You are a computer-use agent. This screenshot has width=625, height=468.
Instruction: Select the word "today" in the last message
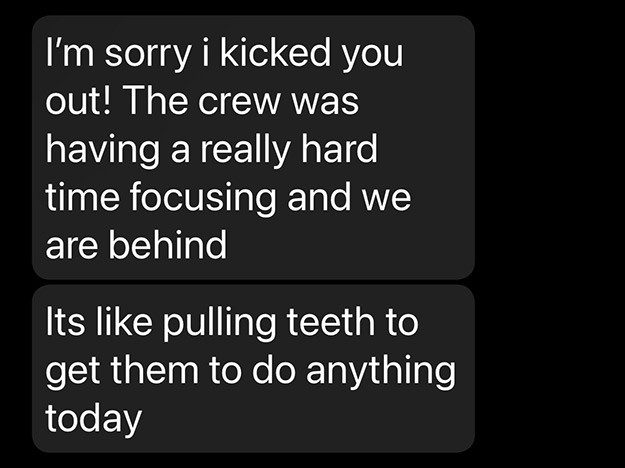93,419
